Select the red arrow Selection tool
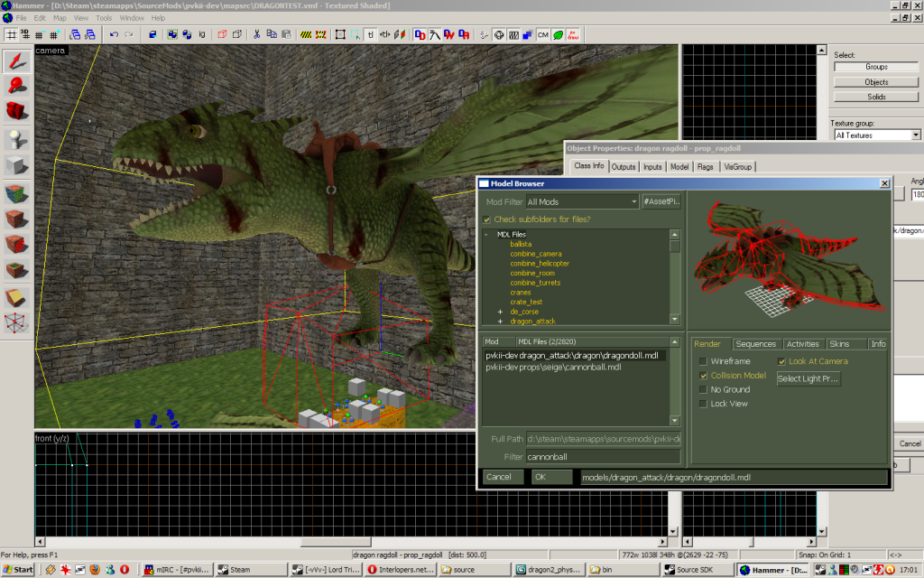The width and height of the screenshot is (924, 578). point(16,61)
